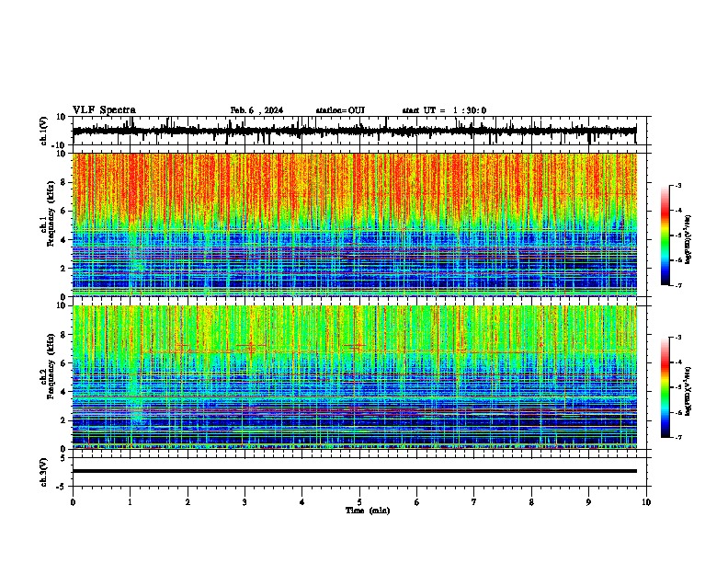
Task: Click the time axis tick label '8'
Action: point(531,502)
